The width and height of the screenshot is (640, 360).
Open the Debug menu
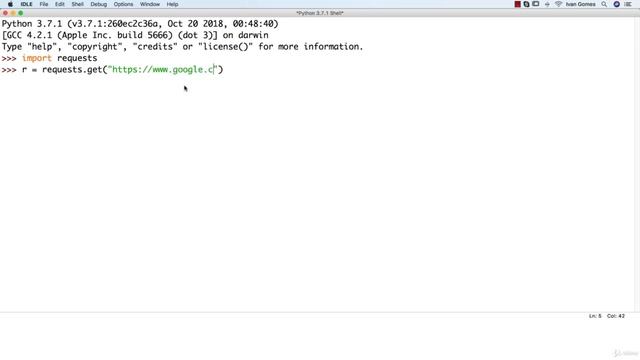tap(98, 4)
